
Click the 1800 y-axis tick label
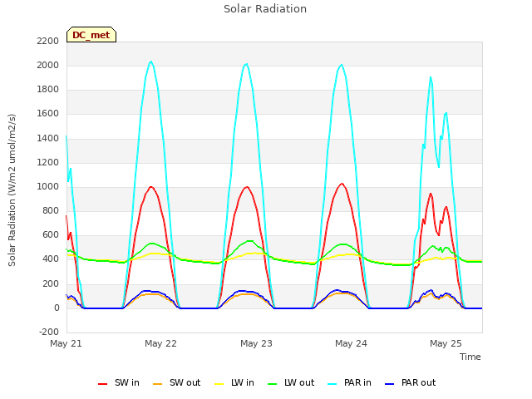[x=48, y=90]
